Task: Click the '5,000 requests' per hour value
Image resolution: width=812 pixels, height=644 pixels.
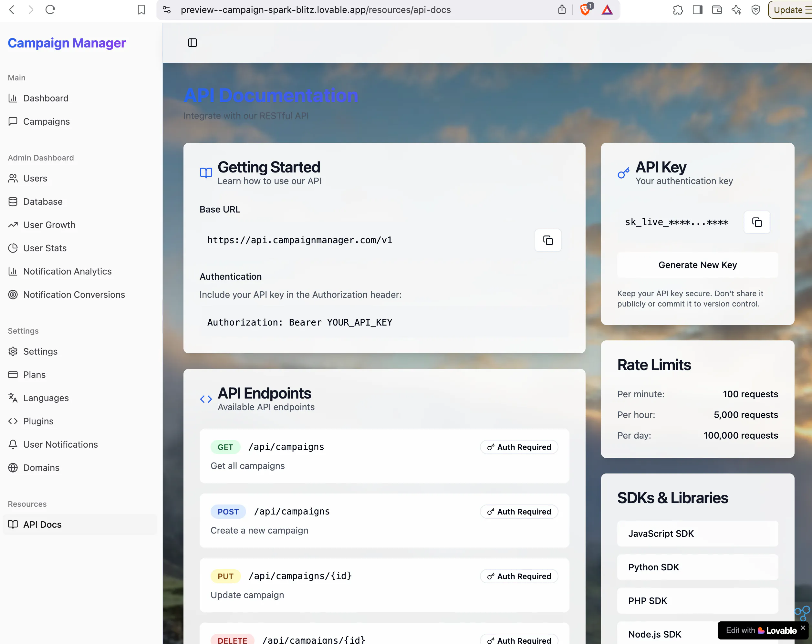Action: [x=746, y=415]
